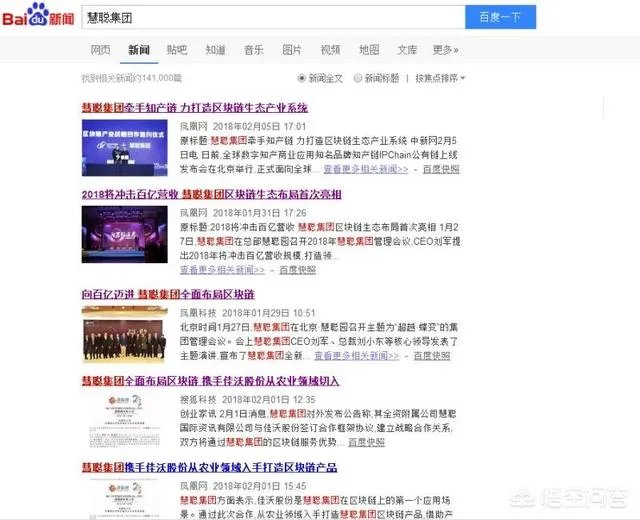The width and height of the screenshot is (640, 520).
Task: Open 百度快照 for the 10:51 result
Action: point(432,356)
